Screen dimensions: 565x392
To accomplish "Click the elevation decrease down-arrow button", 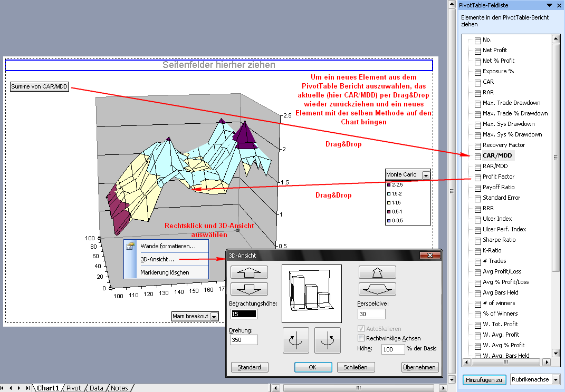I will coord(249,289).
